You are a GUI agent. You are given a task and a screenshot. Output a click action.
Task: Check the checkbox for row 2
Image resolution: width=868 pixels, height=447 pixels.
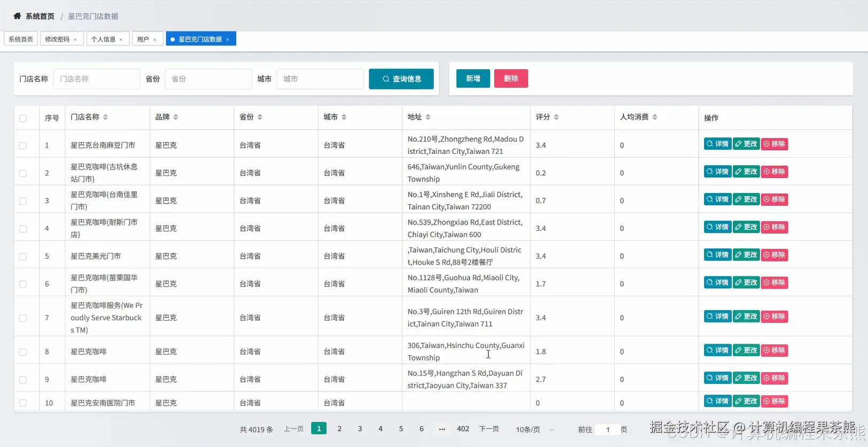(23, 173)
